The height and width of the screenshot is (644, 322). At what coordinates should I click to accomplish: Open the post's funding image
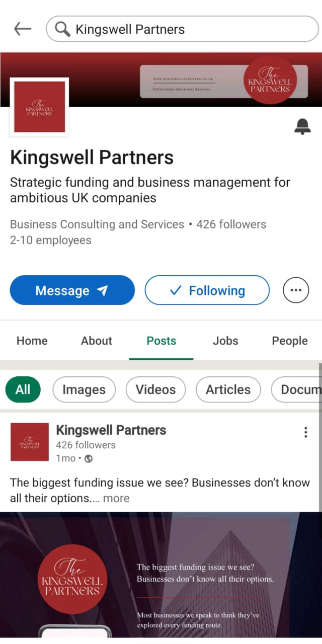(161, 574)
